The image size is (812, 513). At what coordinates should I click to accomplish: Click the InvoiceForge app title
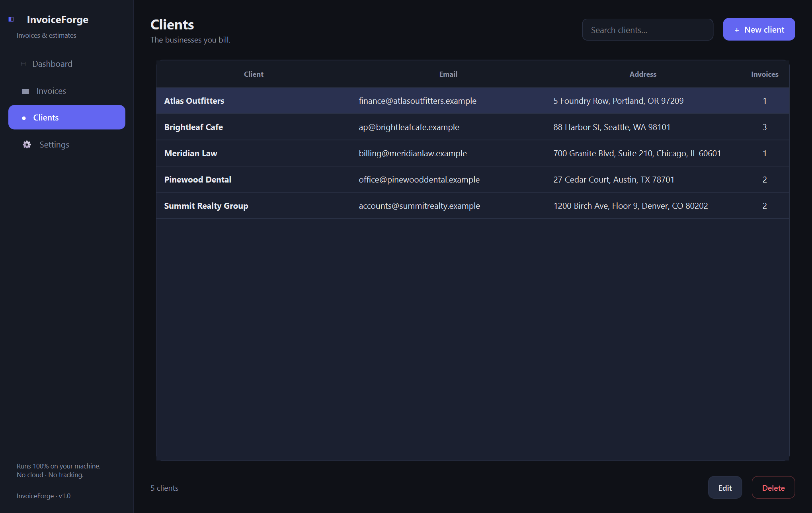click(x=58, y=19)
